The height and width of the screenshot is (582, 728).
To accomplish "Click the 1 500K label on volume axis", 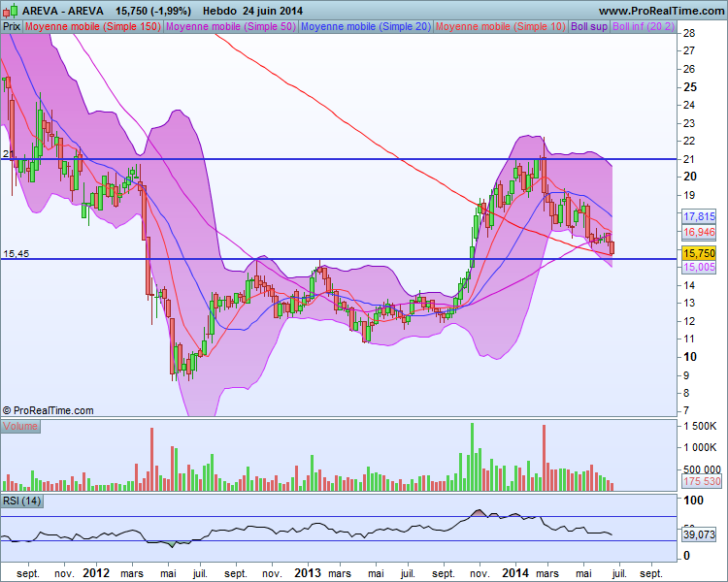I will pos(700,426).
